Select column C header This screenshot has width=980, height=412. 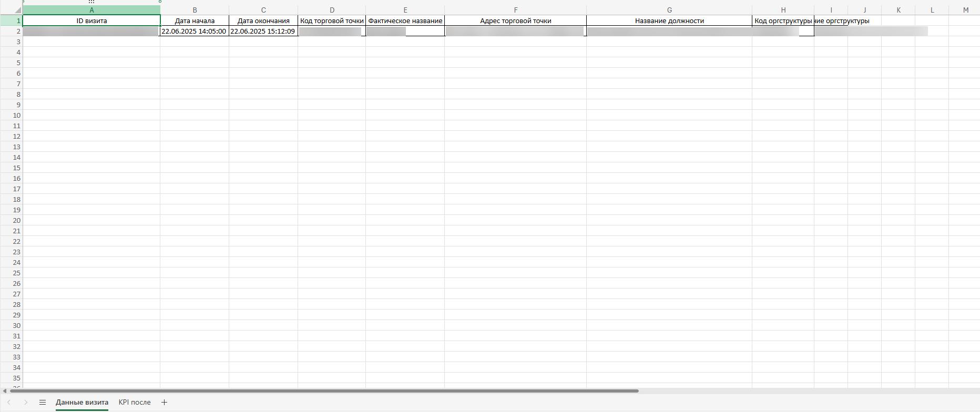(263, 10)
